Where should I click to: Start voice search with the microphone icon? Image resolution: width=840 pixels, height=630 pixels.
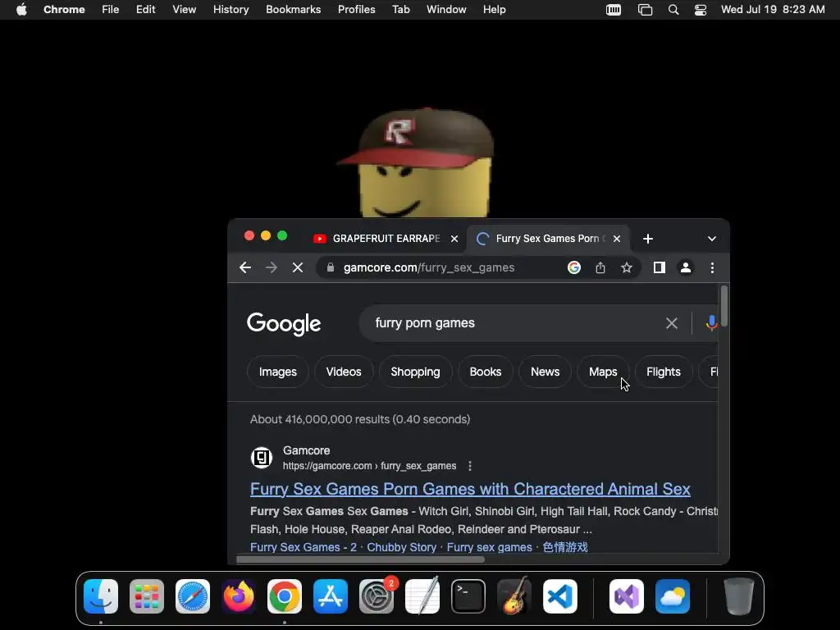(711, 323)
